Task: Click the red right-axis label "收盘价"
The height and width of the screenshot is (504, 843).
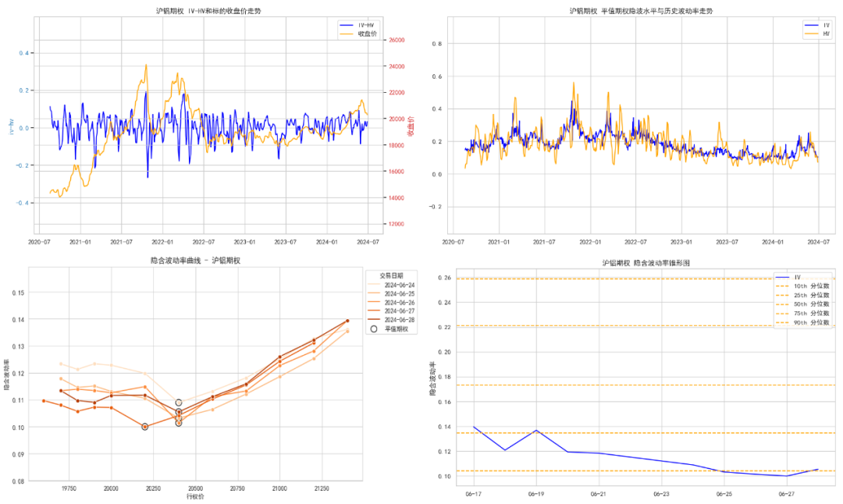Action: coord(411,126)
